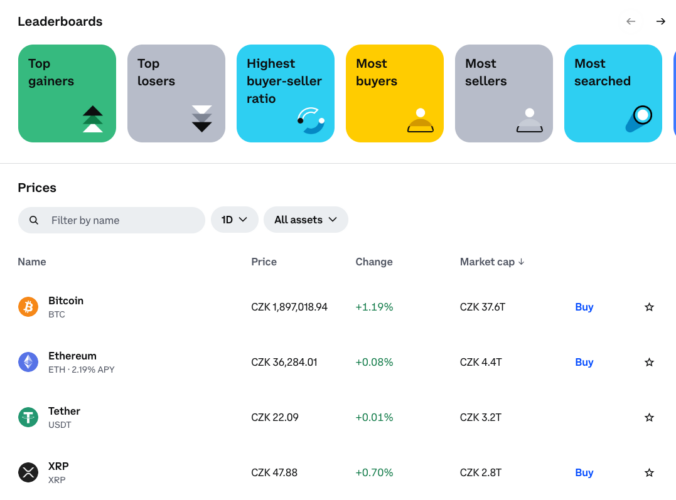The width and height of the screenshot is (676, 500).
Task: Click the Tether coin icon
Action: pyautogui.click(x=28, y=417)
